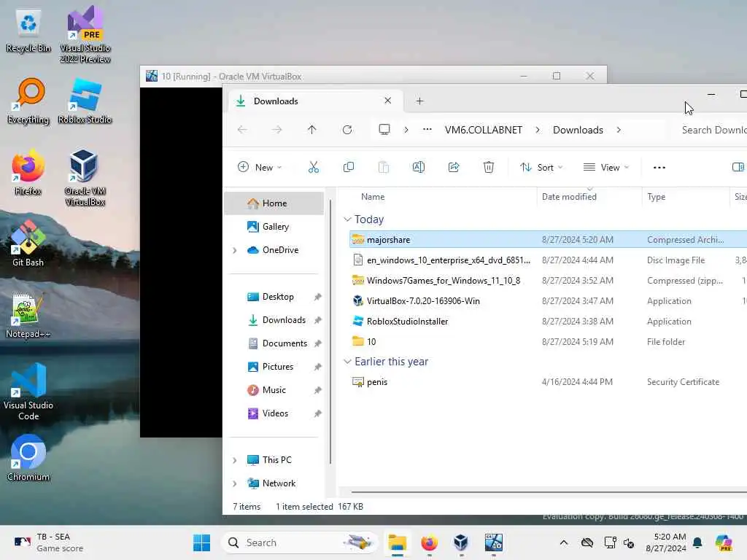This screenshot has height=560, width=747.
Task: Sort by the Name column header
Action: coord(373,197)
